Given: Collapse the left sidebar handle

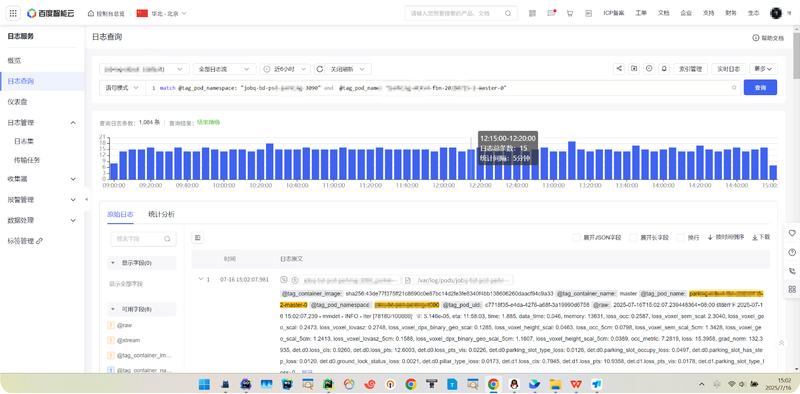Looking at the screenshot, I should point(87,199).
